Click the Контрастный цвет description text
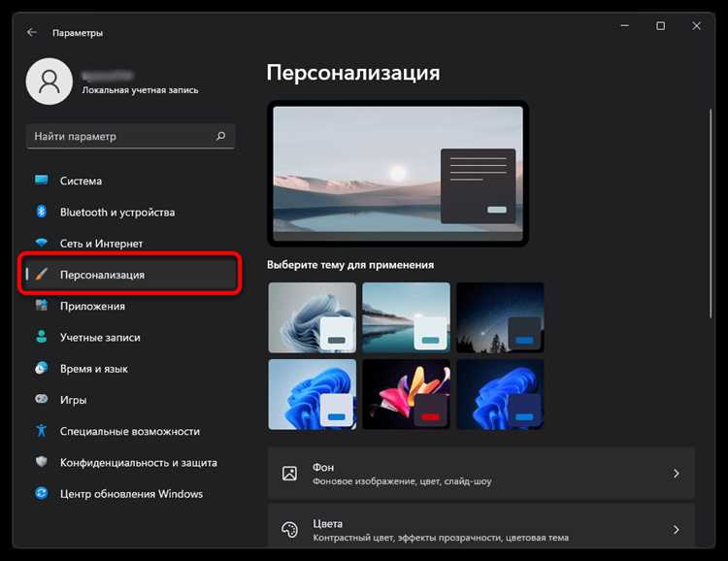Screen dimensions: 728x561 click(x=441, y=538)
